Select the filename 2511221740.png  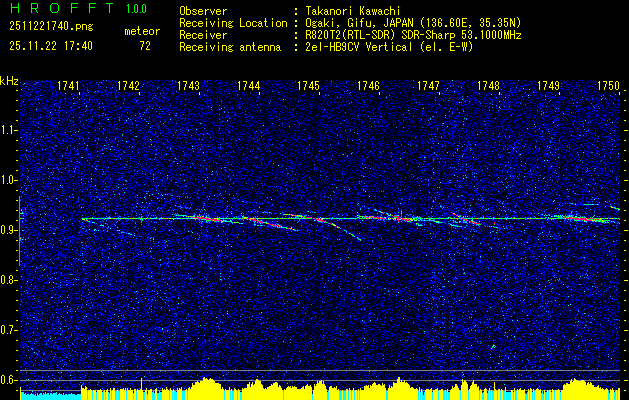point(51,27)
